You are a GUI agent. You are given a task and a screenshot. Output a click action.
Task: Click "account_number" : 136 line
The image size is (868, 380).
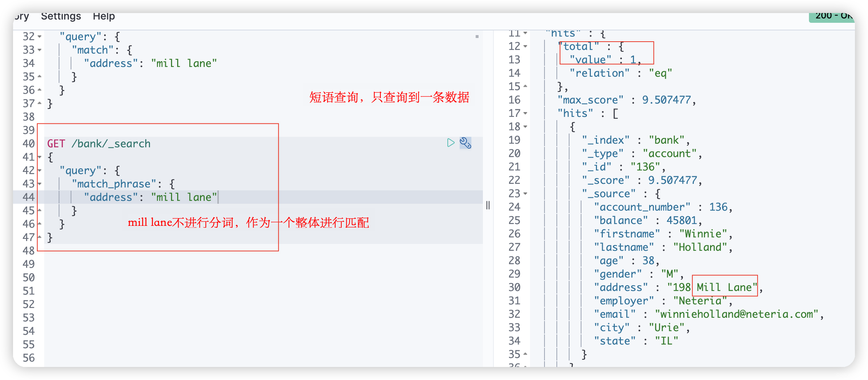click(x=663, y=207)
